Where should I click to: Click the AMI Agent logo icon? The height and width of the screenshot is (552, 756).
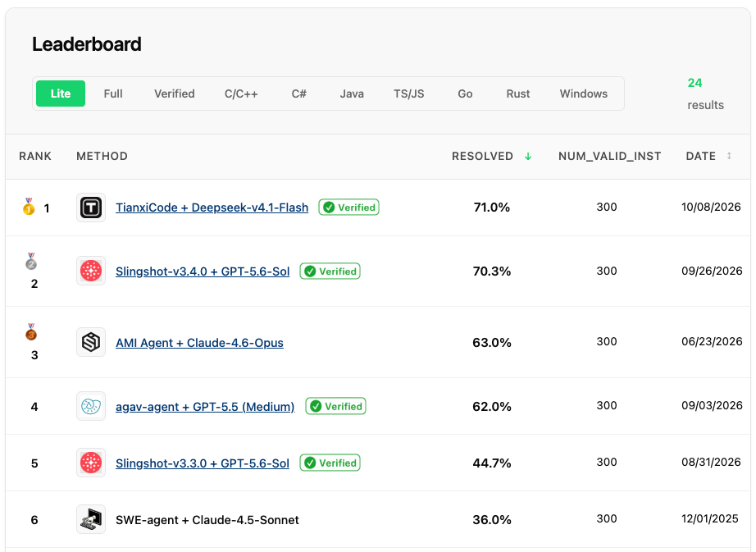91,342
